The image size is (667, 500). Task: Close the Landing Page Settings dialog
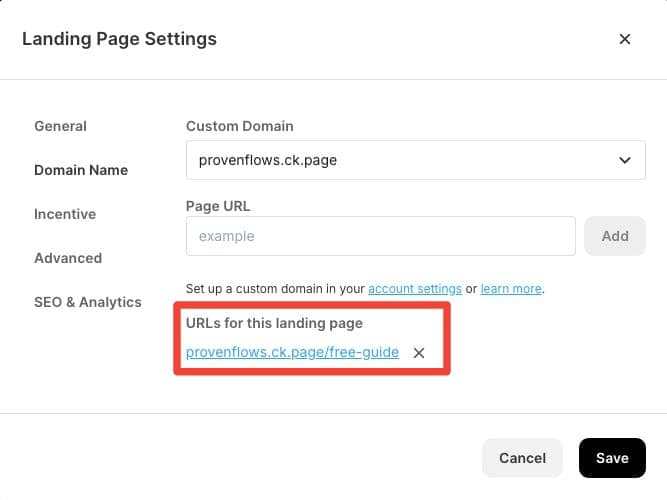point(624,39)
